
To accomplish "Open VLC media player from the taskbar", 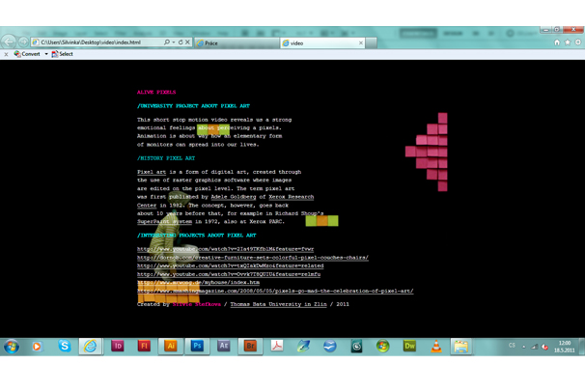I will coord(435,346).
